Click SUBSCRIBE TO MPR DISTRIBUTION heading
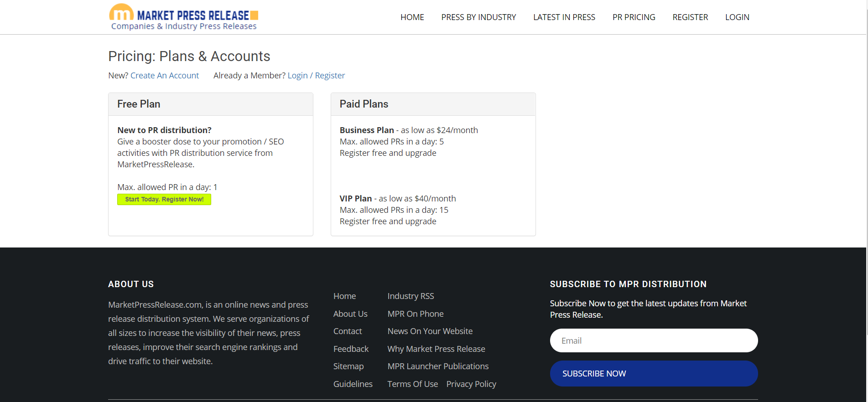The width and height of the screenshot is (868, 402). coord(628,284)
